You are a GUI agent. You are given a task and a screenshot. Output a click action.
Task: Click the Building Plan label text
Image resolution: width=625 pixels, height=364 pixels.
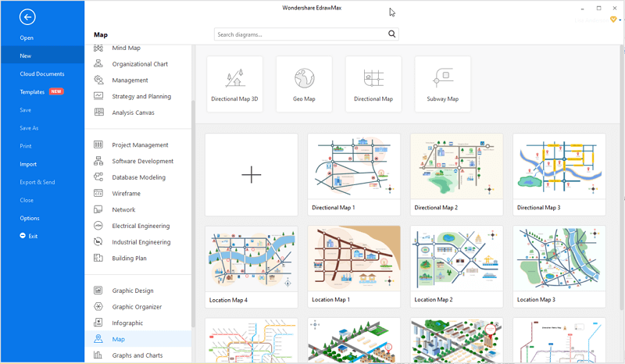pos(129,258)
